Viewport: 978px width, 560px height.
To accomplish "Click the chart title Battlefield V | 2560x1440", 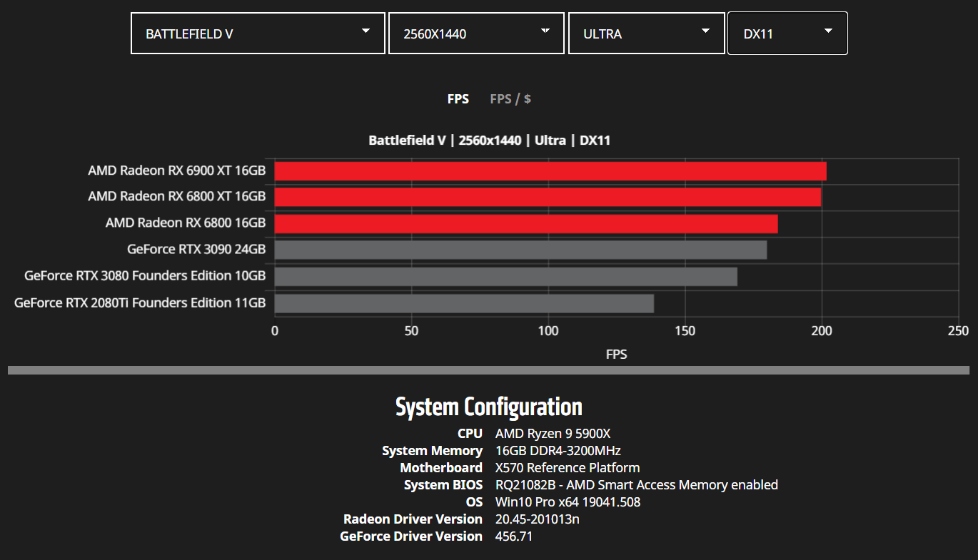I will tap(488, 140).
